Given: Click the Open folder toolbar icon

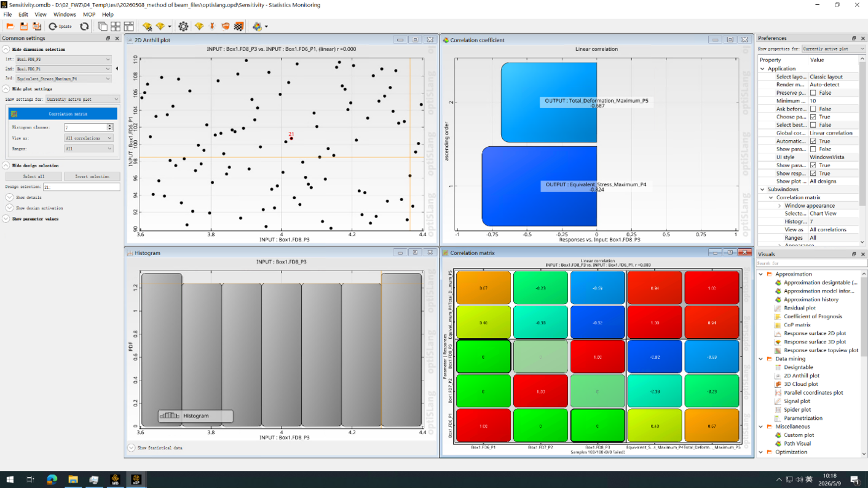Looking at the screenshot, I should (x=10, y=26).
